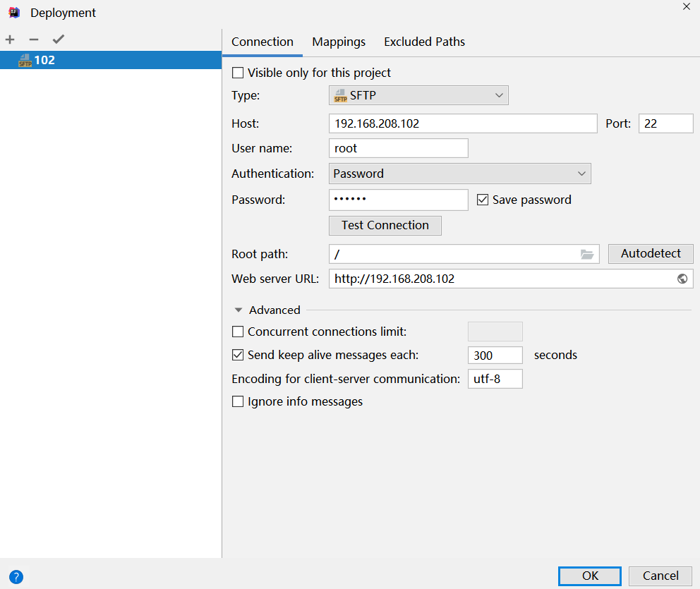Click the add server plus icon
The height and width of the screenshot is (589, 700).
10,40
